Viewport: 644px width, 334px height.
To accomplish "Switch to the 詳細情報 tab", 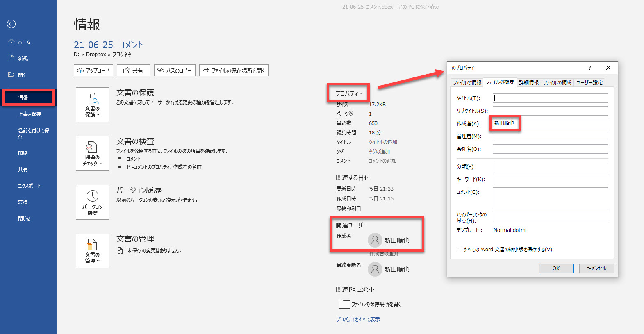I will [x=528, y=82].
